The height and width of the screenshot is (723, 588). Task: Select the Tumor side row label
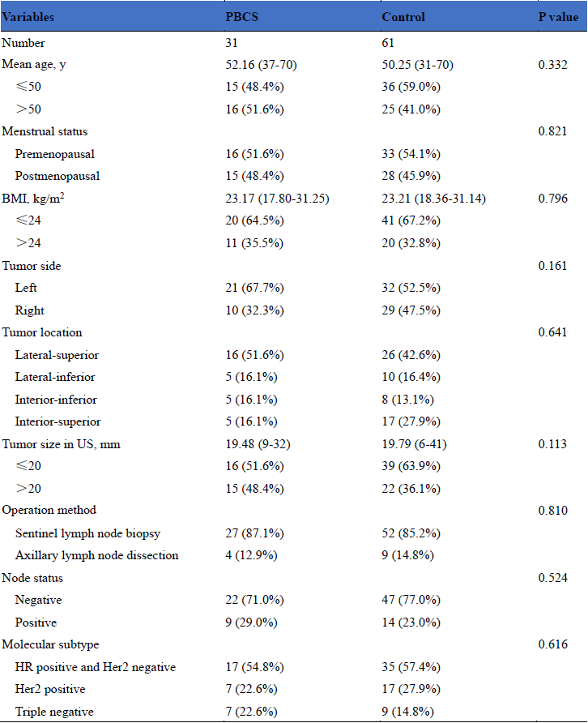[32, 265]
